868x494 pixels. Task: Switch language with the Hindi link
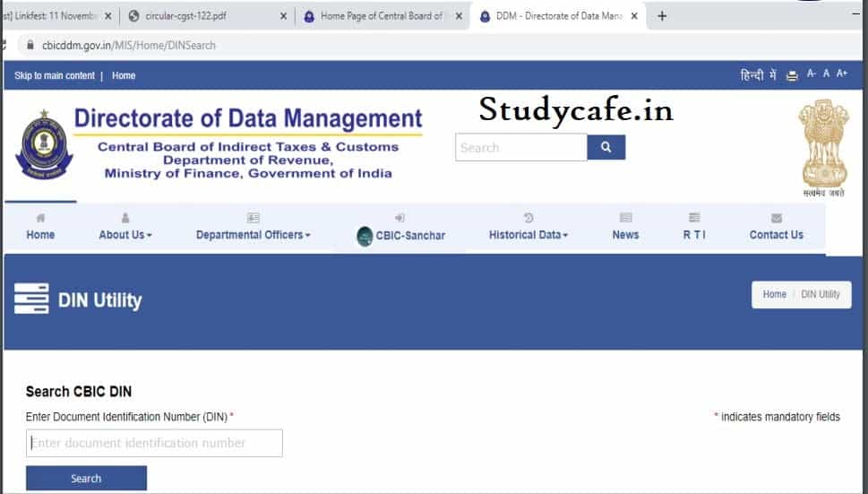tap(758, 74)
